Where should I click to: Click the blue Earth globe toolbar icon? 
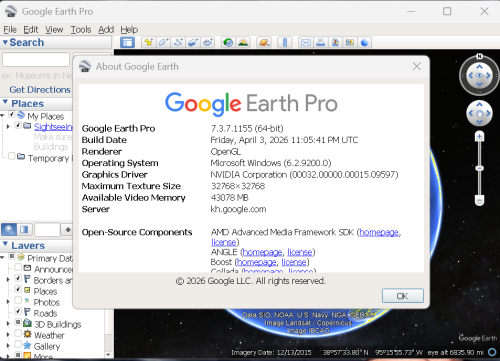pos(365,43)
